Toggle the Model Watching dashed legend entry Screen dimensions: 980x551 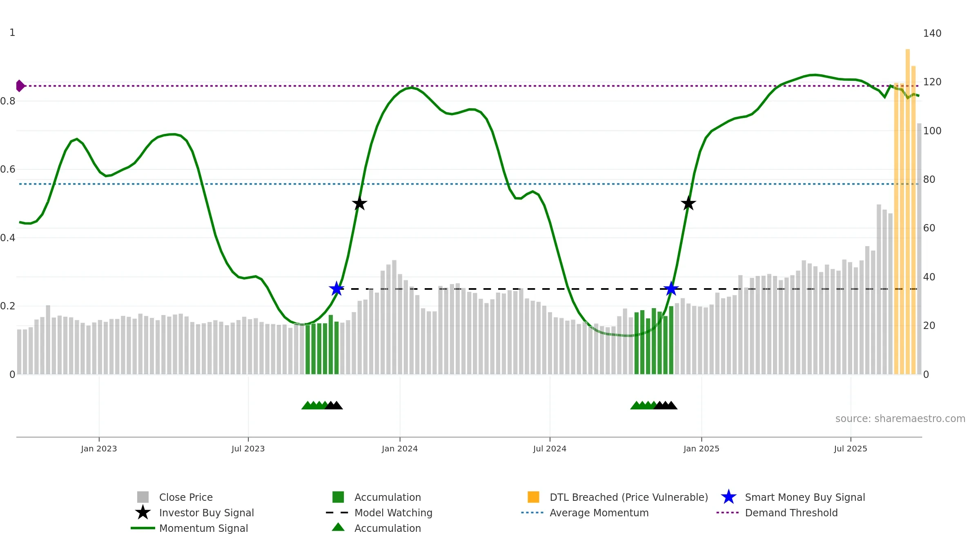tap(379, 513)
